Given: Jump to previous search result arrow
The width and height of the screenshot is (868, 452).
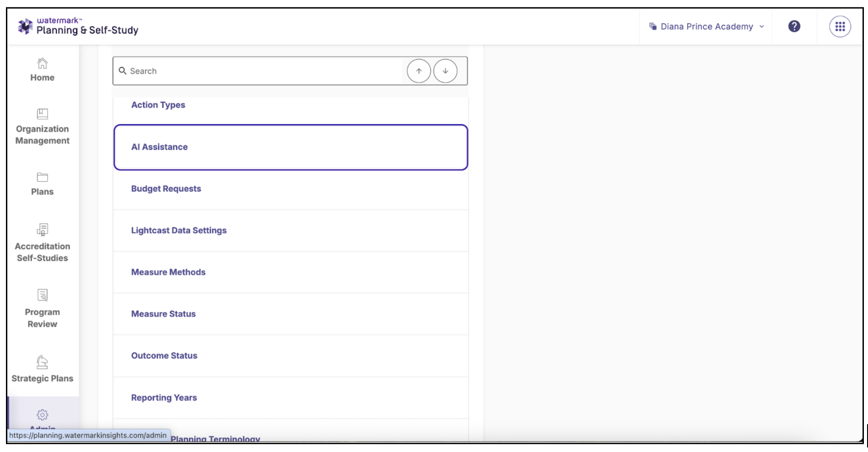Looking at the screenshot, I should click(x=419, y=71).
